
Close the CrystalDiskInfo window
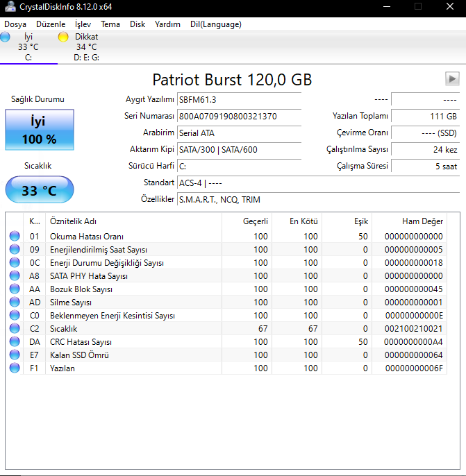pyautogui.click(x=450, y=6)
